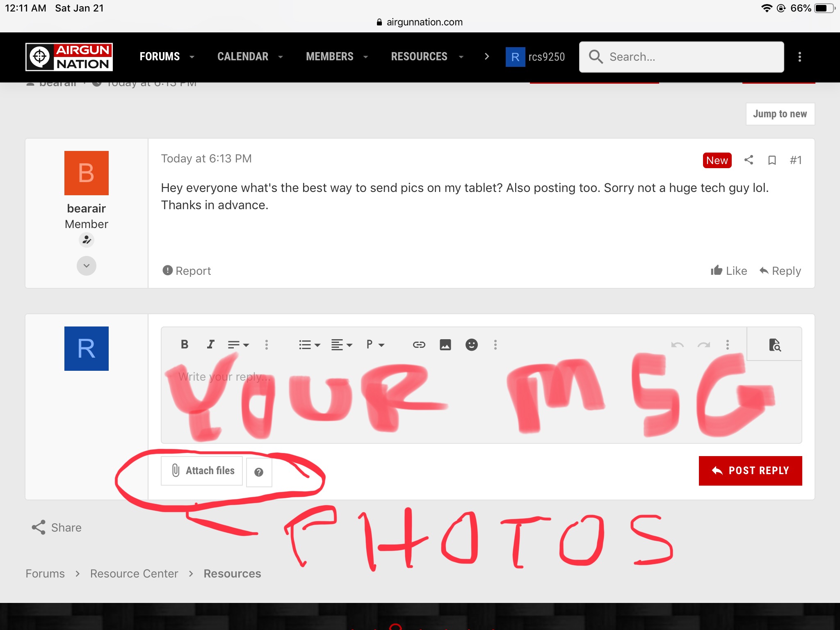840x630 pixels.
Task: Open the Resources breadcrumb link
Action: click(232, 573)
